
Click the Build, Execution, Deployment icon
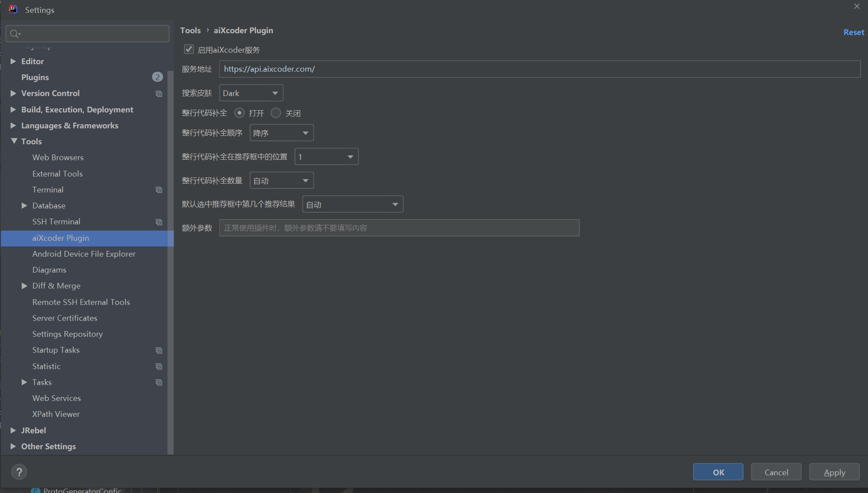point(13,110)
